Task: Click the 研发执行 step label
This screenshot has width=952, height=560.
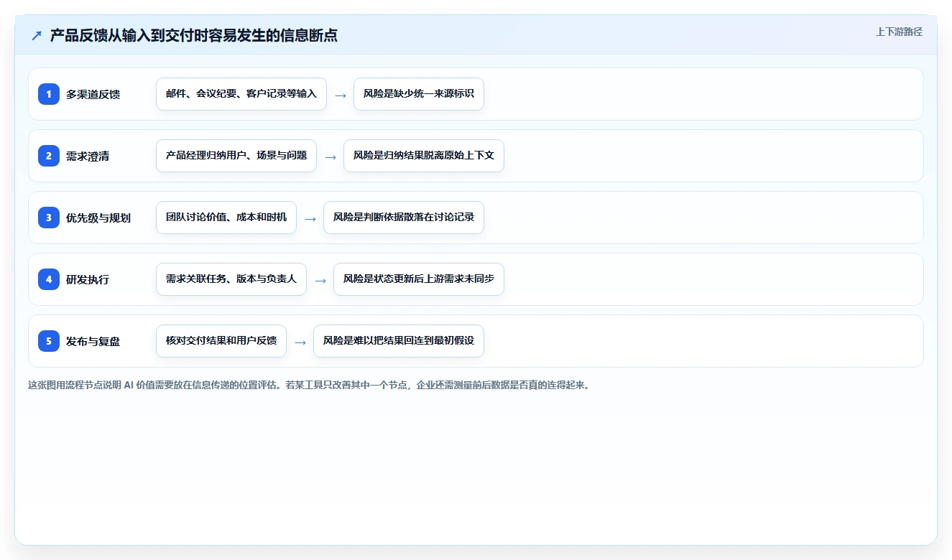Action: click(x=88, y=279)
